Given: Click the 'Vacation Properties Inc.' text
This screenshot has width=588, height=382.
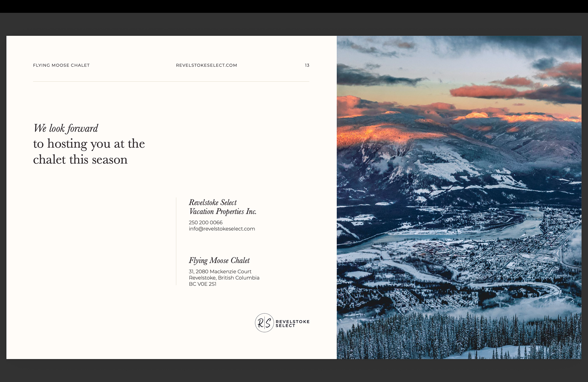Looking at the screenshot, I should point(223,212).
